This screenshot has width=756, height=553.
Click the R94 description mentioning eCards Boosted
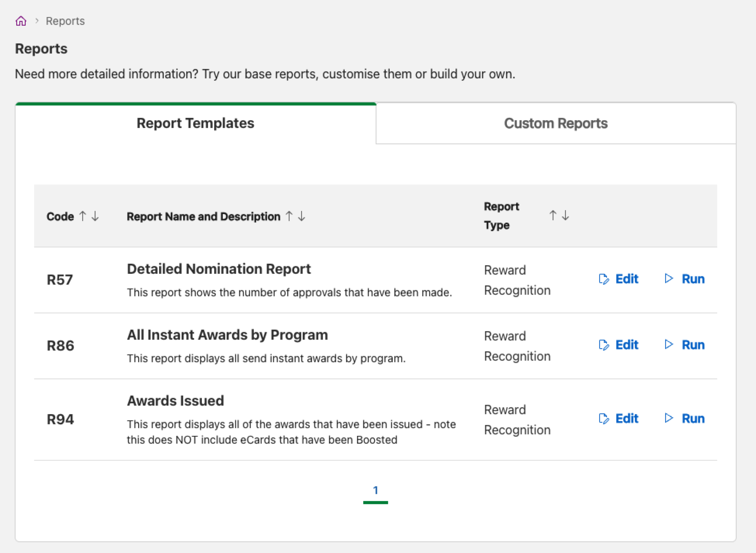pos(291,432)
